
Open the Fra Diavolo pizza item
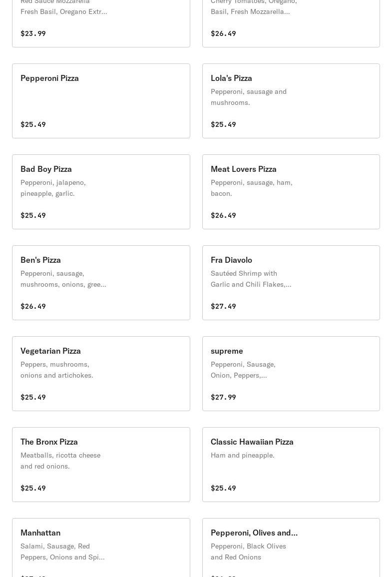point(291,283)
